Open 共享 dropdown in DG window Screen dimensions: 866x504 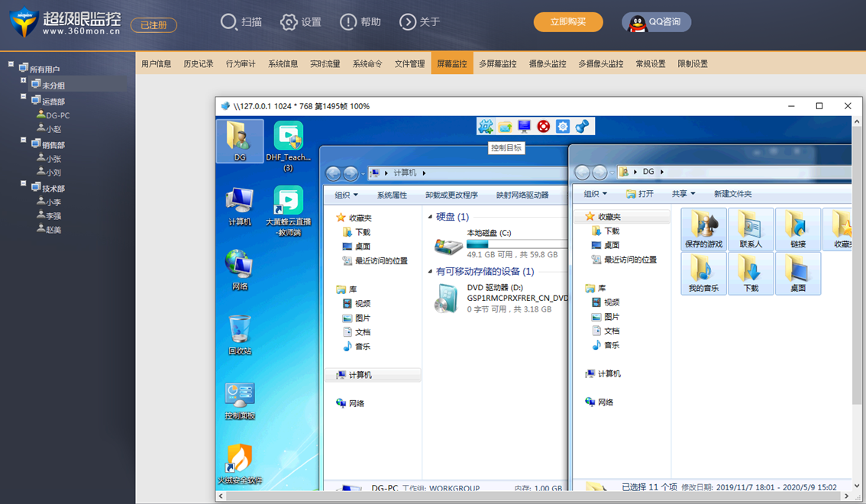coord(683,194)
